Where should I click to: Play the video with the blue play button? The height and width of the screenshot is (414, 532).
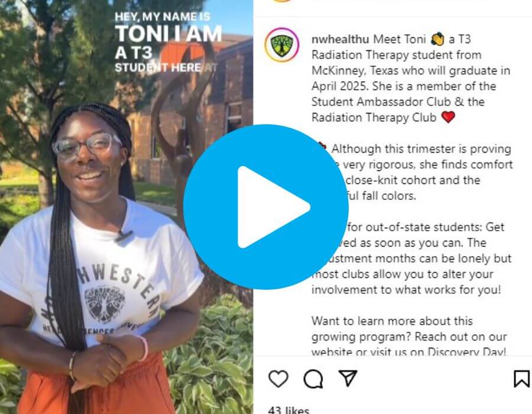coord(265,207)
